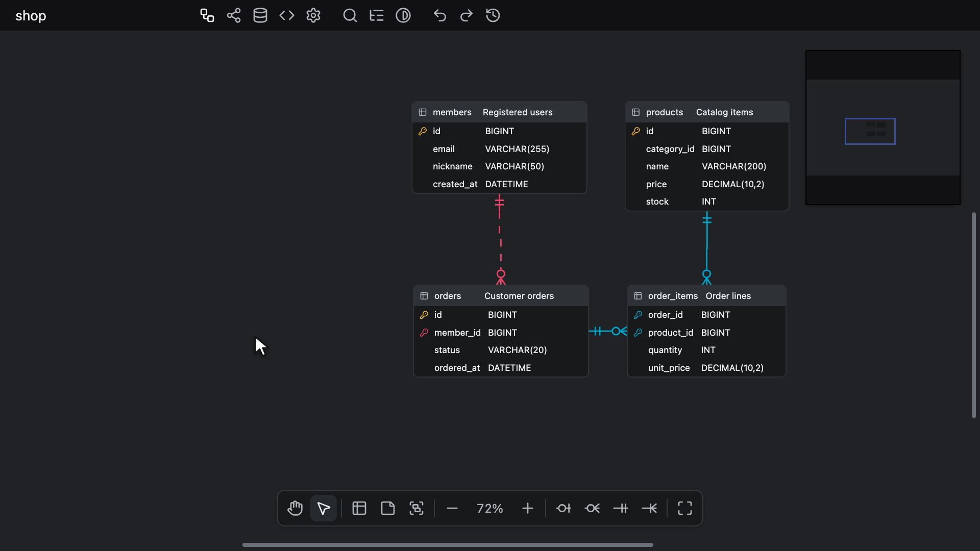This screenshot has height=551, width=980.
Task: Click the undo arrow
Action: click(440, 15)
